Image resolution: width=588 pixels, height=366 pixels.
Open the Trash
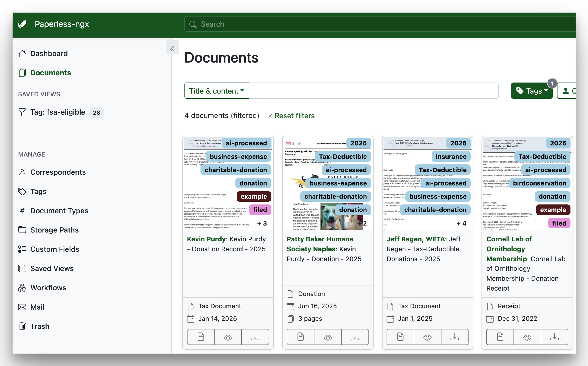pos(34,326)
